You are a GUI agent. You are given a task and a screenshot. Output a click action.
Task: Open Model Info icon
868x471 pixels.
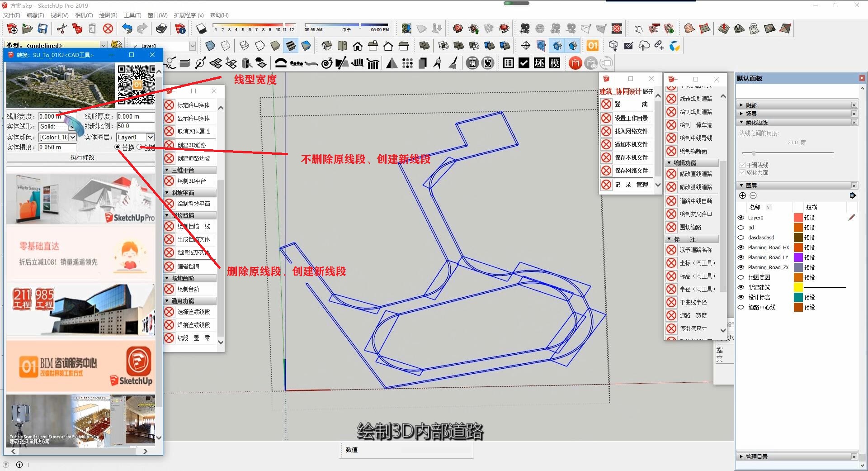(x=180, y=29)
